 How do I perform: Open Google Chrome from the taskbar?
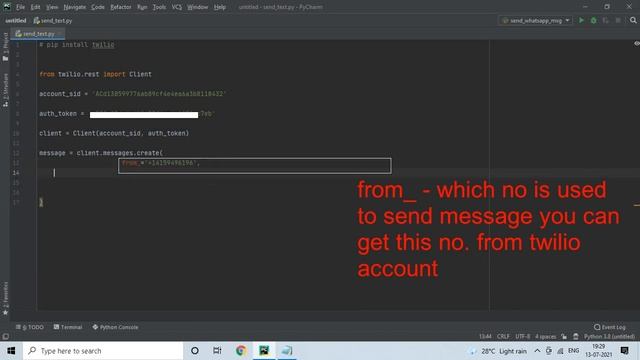241,351
